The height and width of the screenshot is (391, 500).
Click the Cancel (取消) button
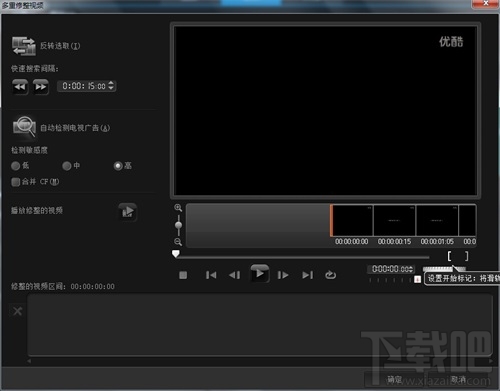point(458,379)
